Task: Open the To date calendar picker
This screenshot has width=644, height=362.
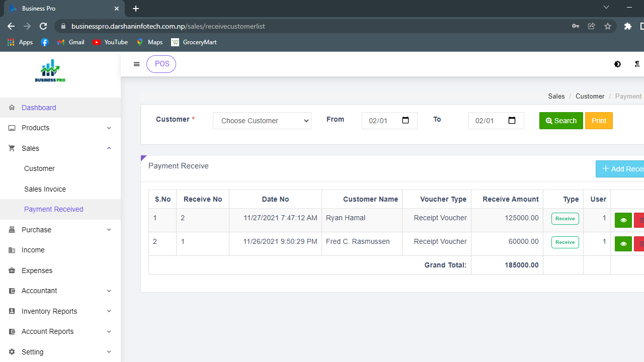Action: click(512, 121)
